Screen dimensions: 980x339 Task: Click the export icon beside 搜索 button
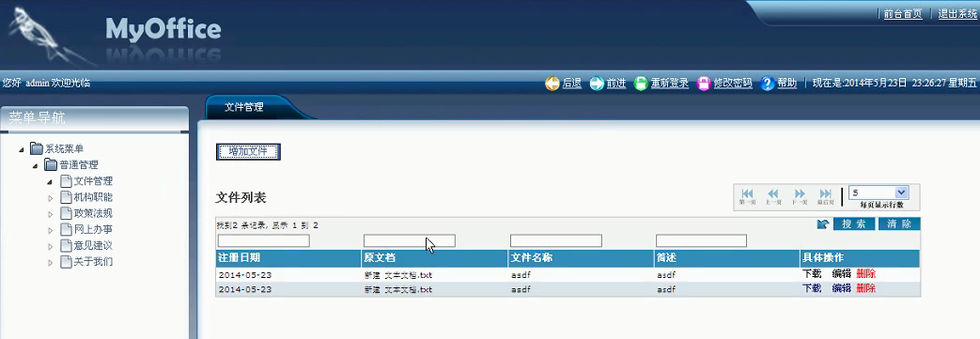[823, 224]
